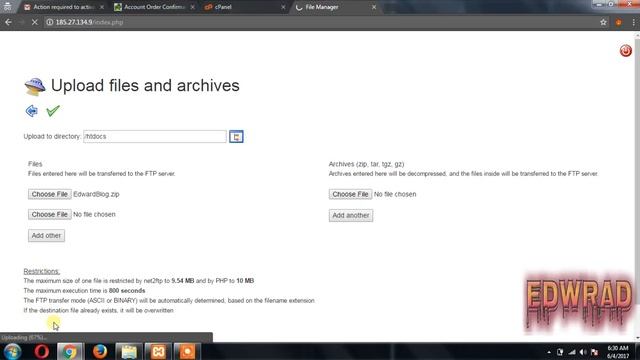Open the Windows Start button
The image size is (640, 360).
coord(12,351)
